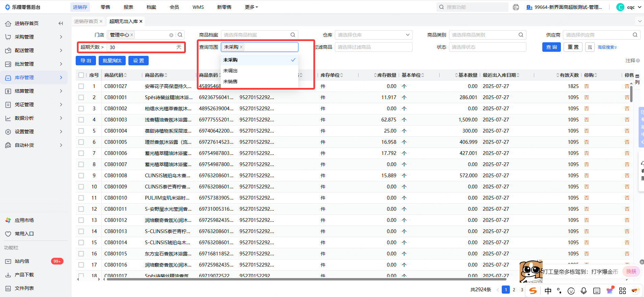Click the emoji face icon in the IME bar
Screen dimensions: 644x297
click(571, 291)
